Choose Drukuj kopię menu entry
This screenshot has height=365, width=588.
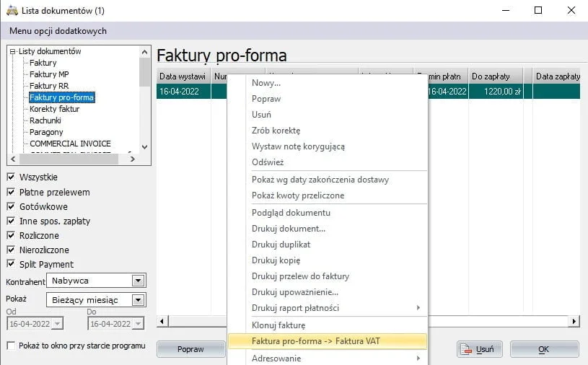click(327, 260)
